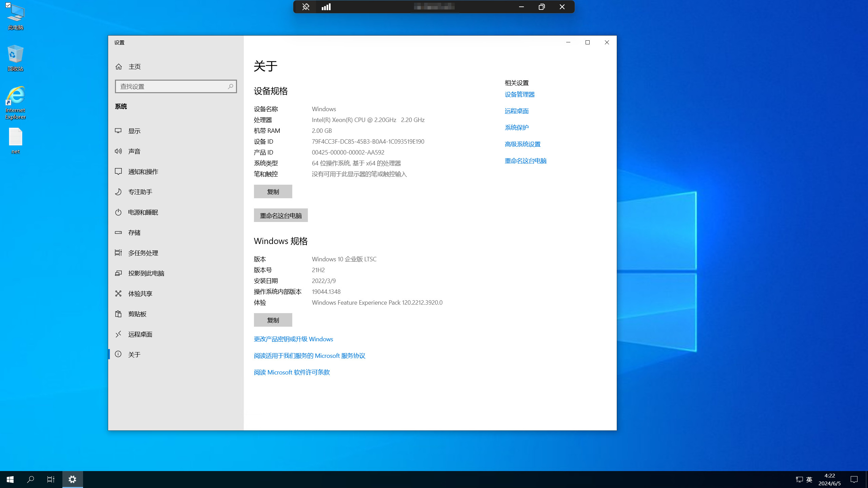The width and height of the screenshot is (868, 488).
Task: Select 关于 about info icon
Action: click(118, 354)
